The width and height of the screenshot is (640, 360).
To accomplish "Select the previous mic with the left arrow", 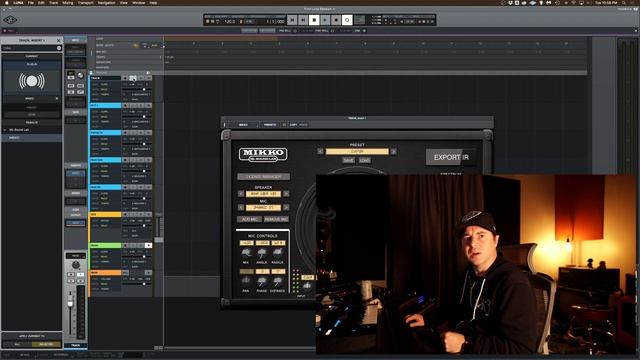I will pyautogui.click(x=241, y=207).
